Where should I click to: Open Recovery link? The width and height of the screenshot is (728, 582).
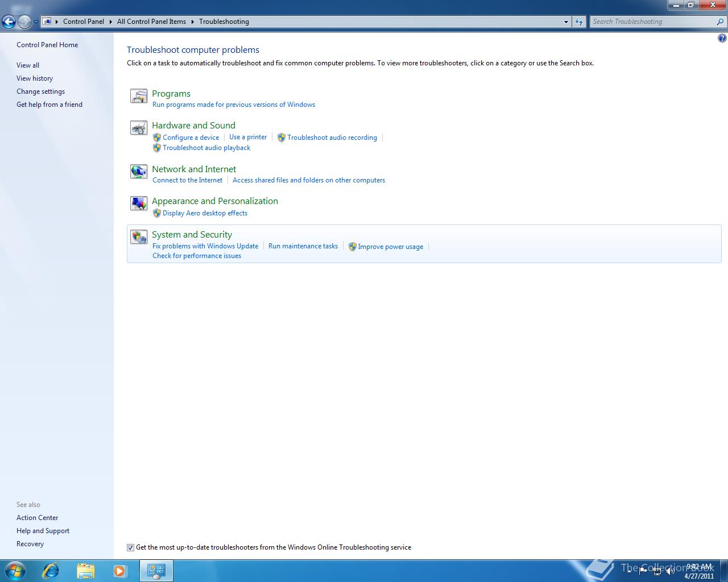click(x=30, y=544)
